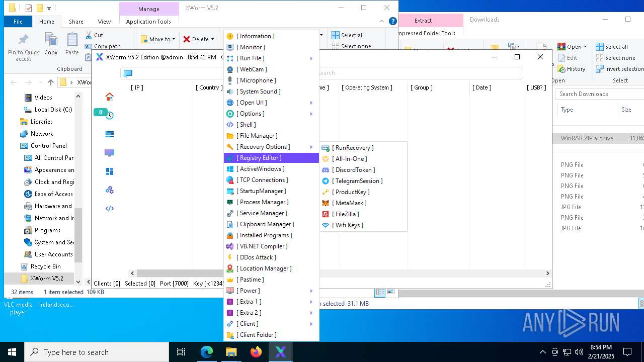This screenshot has height=362, width=644.
Task: Click the Windows Start button
Action: (x=12, y=352)
